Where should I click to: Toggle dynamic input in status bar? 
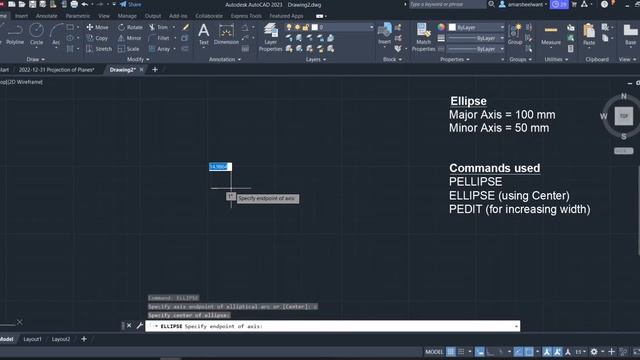[480, 352]
